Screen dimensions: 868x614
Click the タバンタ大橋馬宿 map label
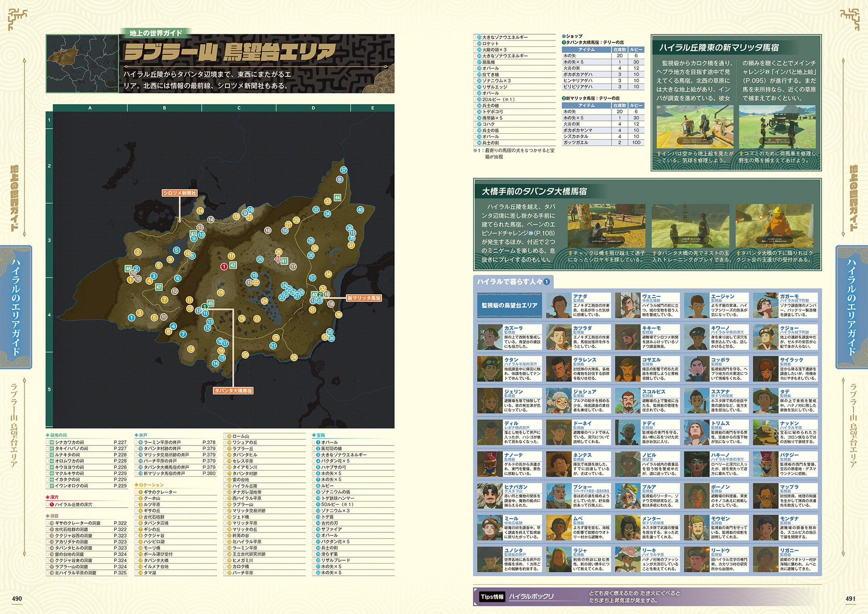[233, 391]
